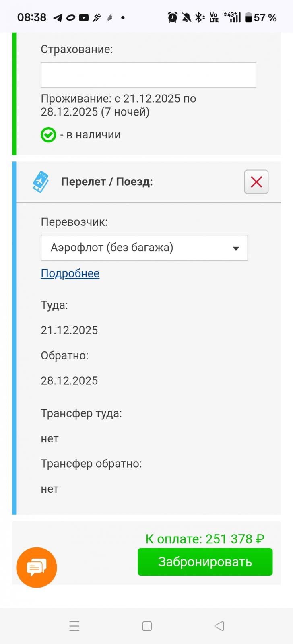Tap the muted bell status icon
This screenshot has width=293, height=644.
click(186, 17)
